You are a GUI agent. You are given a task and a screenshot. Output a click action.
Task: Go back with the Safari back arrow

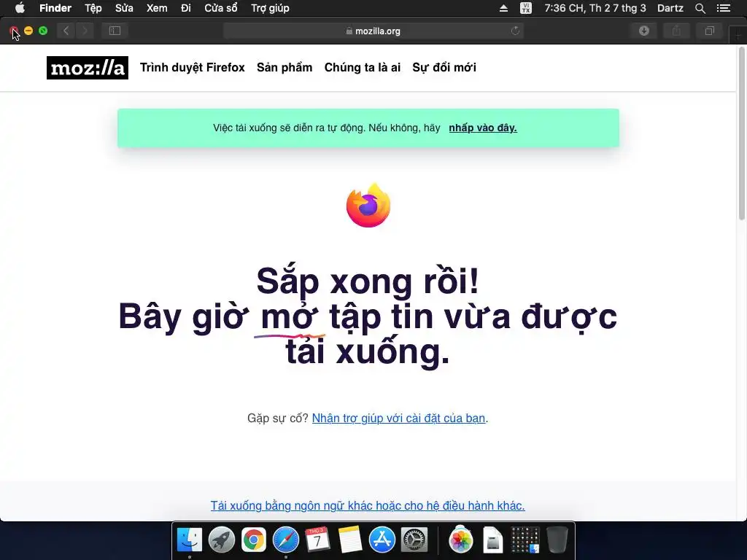pos(66,31)
